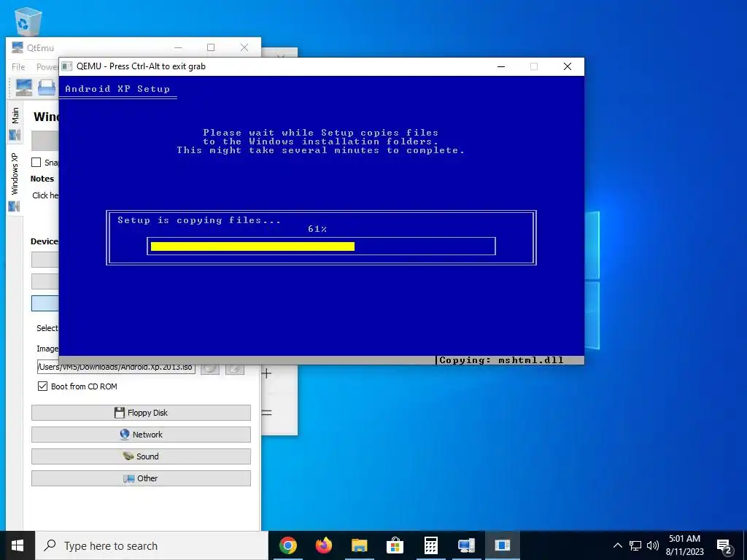Open Google Chrome from the taskbar
The width and height of the screenshot is (747, 560).
288,545
